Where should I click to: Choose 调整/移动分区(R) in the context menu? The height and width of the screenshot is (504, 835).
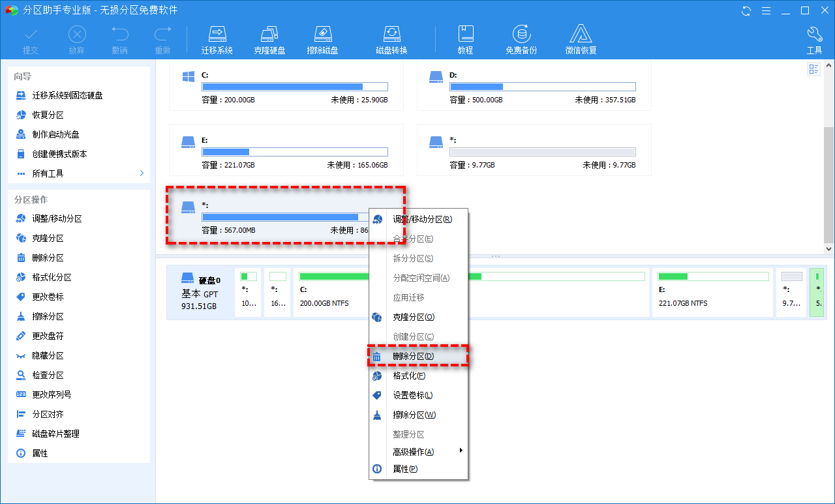coord(418,219)
